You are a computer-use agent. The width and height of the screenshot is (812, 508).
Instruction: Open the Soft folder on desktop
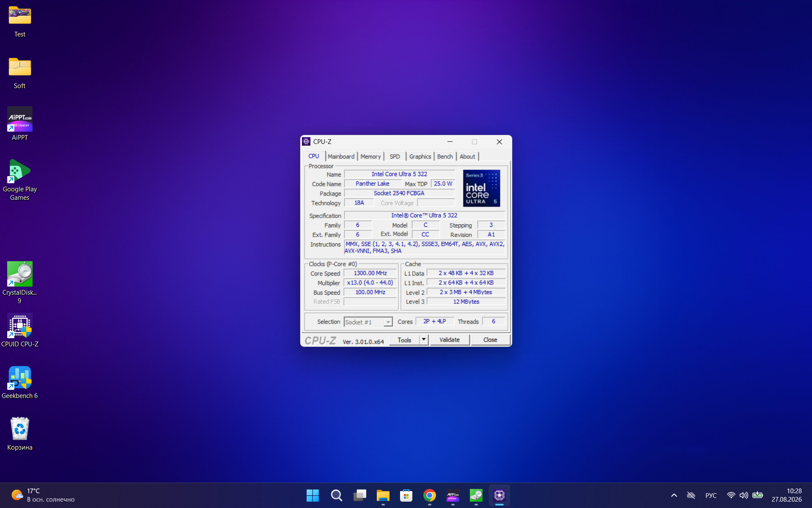tap(20, 73)
